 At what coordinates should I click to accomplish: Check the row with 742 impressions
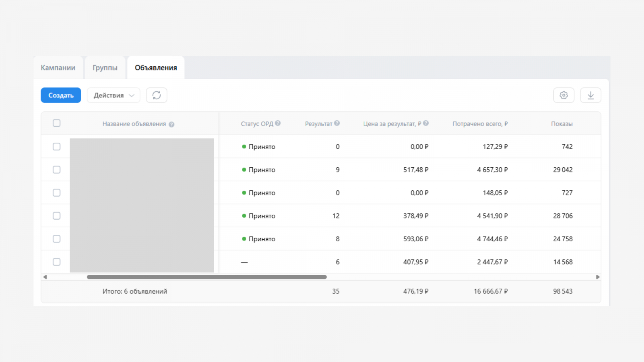(x=57, y=146)
